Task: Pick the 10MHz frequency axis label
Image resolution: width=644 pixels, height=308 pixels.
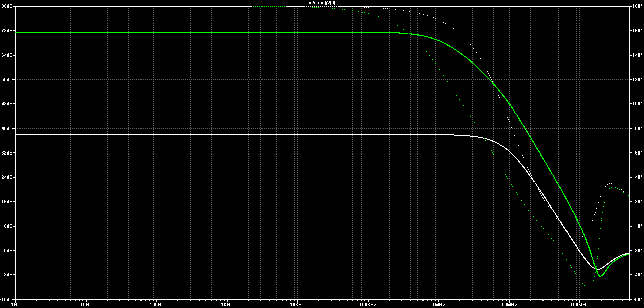Action: click(509, 305)
